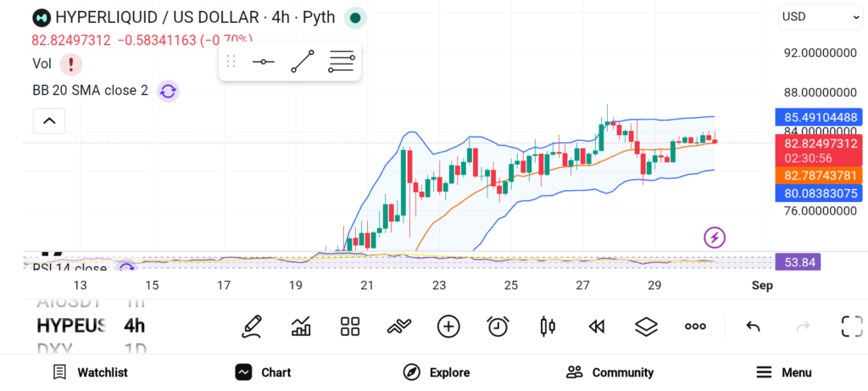868x391 pixels.
Task: Click the RSI 14 close label
Action: (x=70, y=268)
